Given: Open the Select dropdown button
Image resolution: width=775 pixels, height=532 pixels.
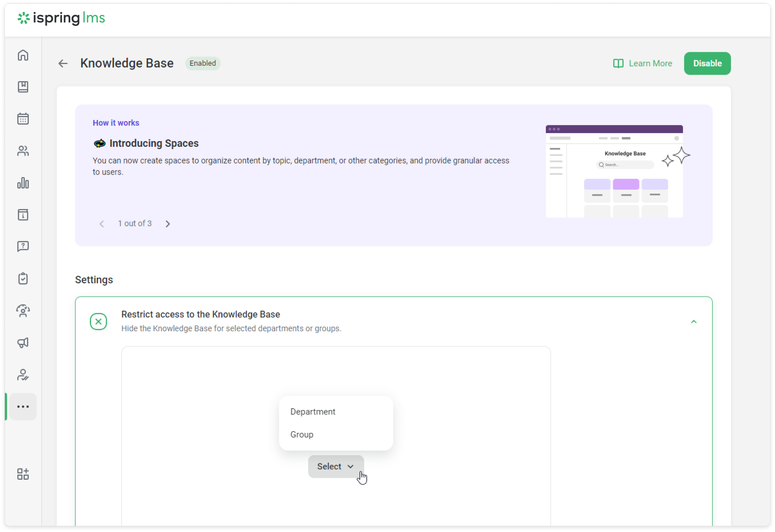Looking at the screenshot, I should click(335, 466).
